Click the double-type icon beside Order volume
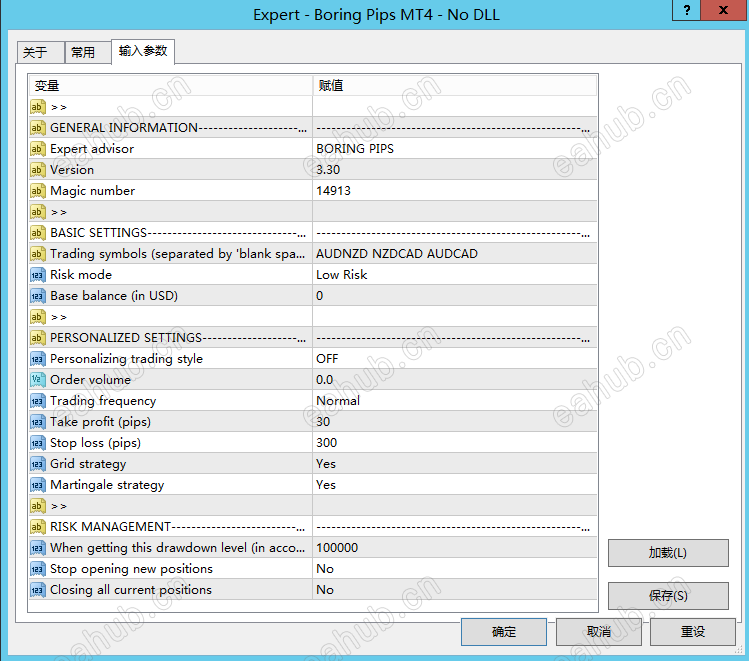Screen dimensions: 749x661 click(38, 380)
